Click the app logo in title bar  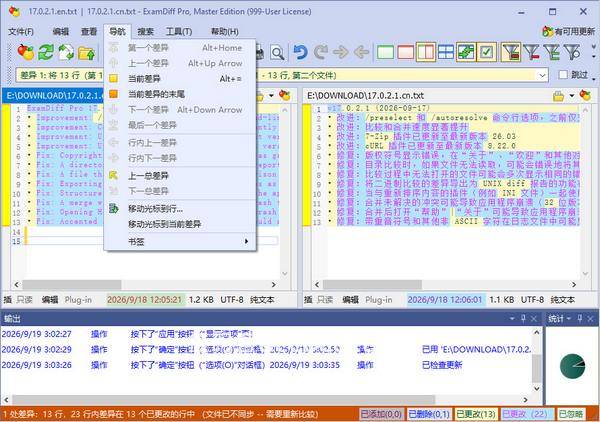[x=15, y=11]
